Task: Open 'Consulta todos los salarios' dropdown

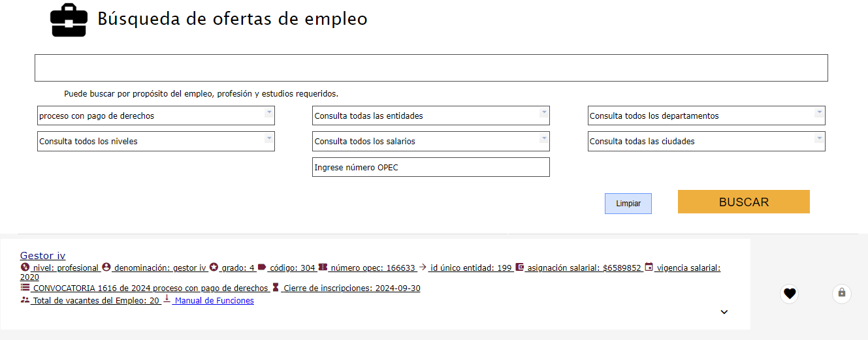Action: pyautogui.click(x=430, y=141)
